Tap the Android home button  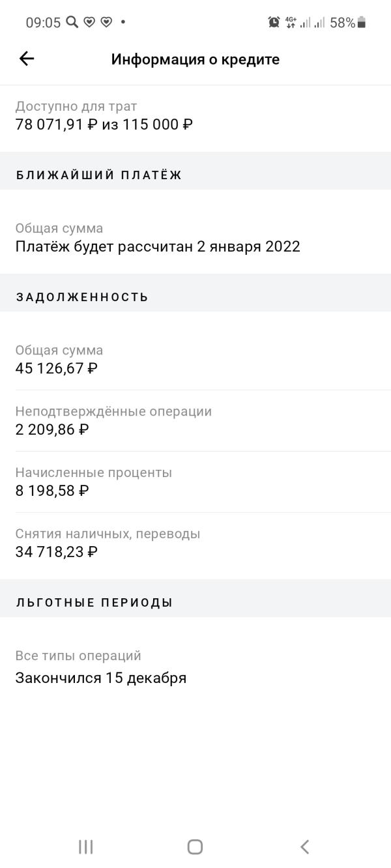click(x=195, y=846)
